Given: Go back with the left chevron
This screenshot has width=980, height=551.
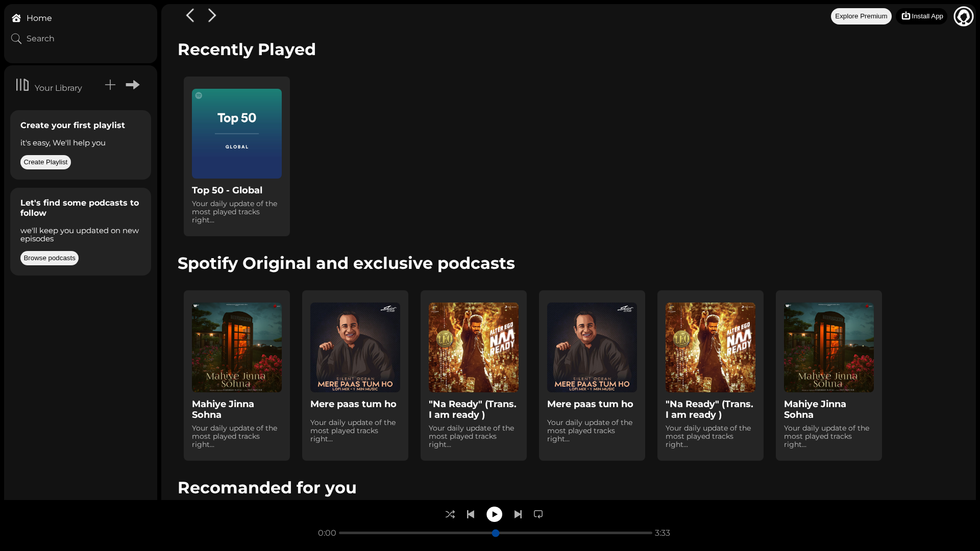Looking at the screenshot, I should click(x=190, y=15).
